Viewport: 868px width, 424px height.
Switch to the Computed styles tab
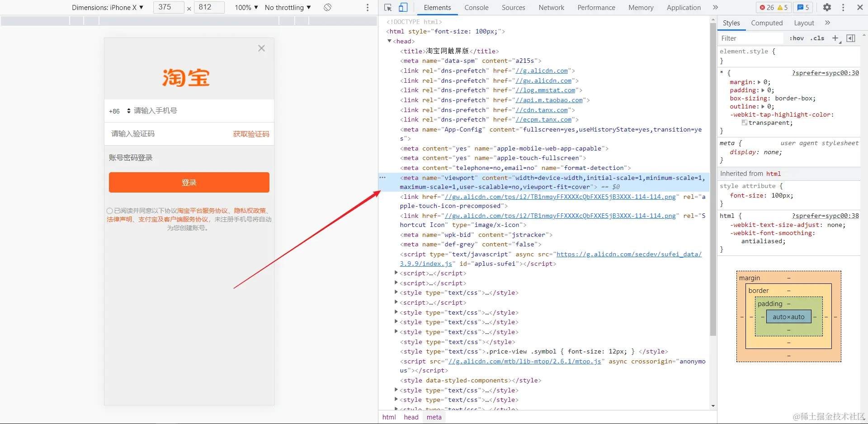(767, 23)
